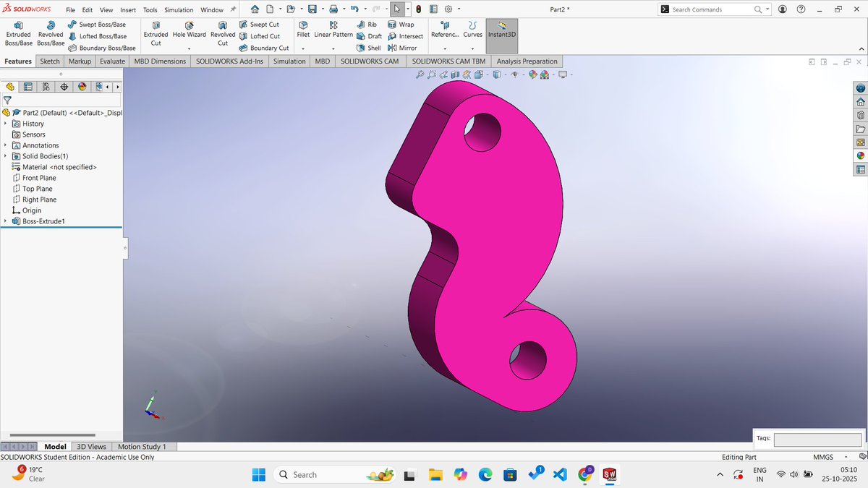The height and width of the screenshot is (488, 868).
Task: Expand the Annotations tree node
Action: (6, 145)
